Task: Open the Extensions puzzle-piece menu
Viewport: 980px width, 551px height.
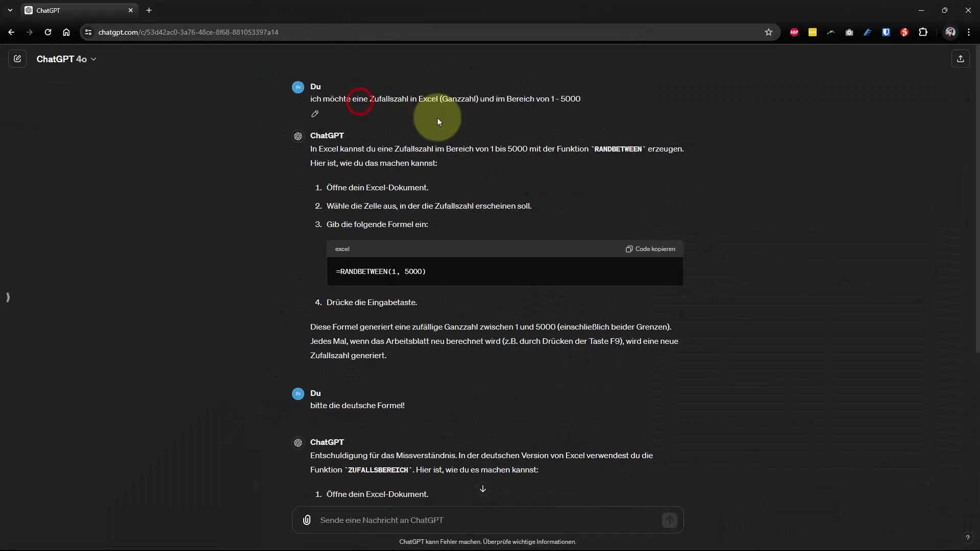Action: click(923, 32)
